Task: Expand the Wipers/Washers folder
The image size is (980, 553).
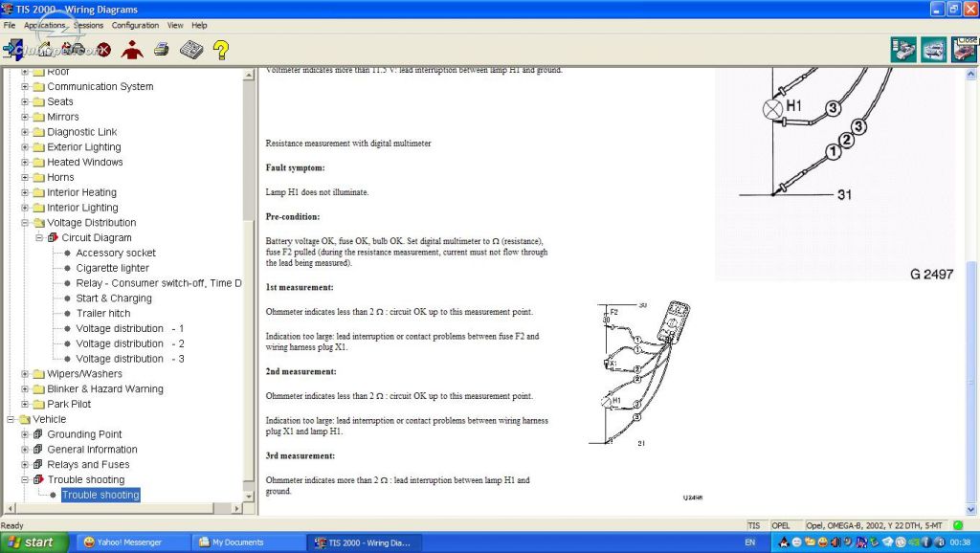Action: (x=25, y=374)
